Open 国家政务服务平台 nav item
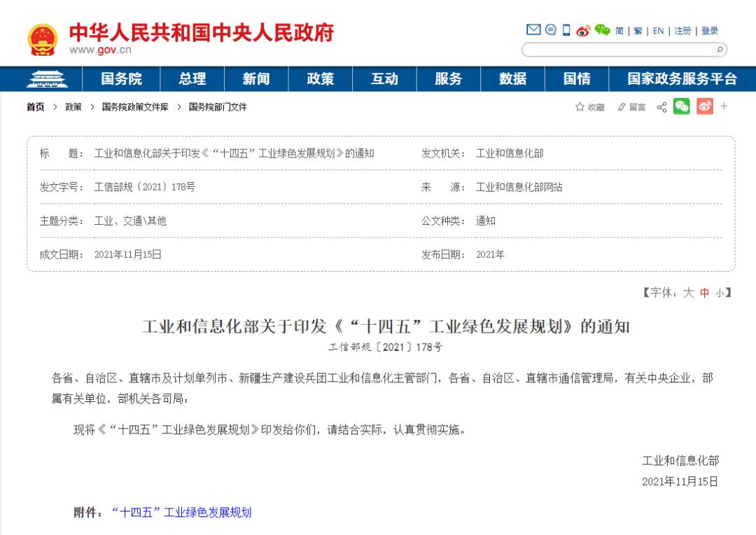Screen dimensions: 756x535 682,78
